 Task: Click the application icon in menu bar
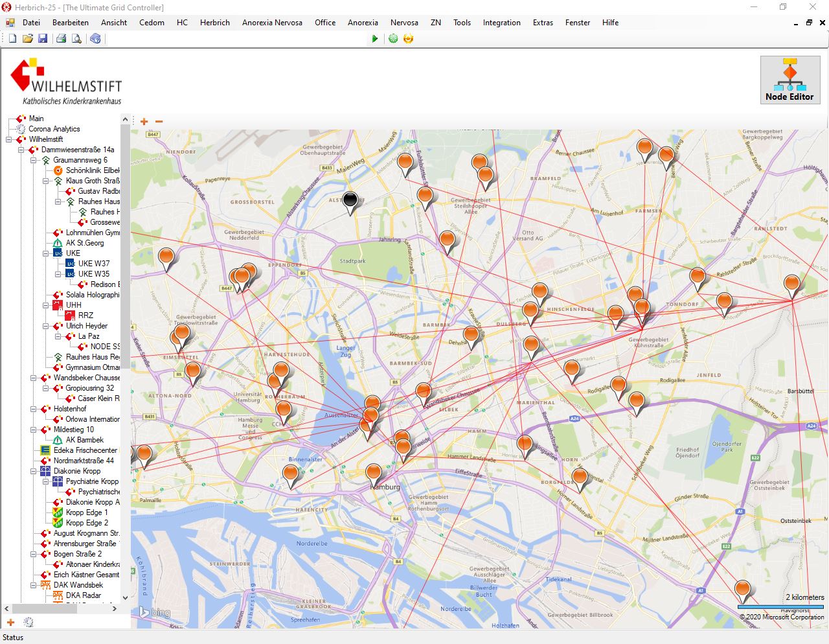[10, 23]
